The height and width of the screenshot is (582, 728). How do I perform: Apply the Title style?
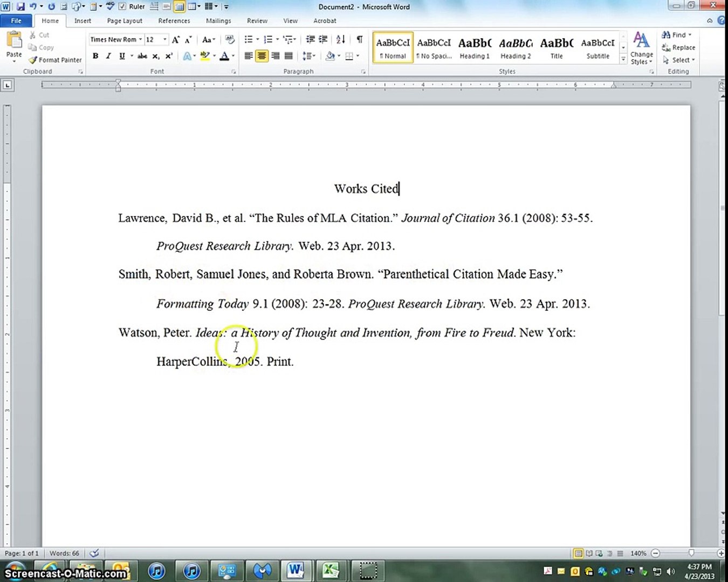coord(557,47)
